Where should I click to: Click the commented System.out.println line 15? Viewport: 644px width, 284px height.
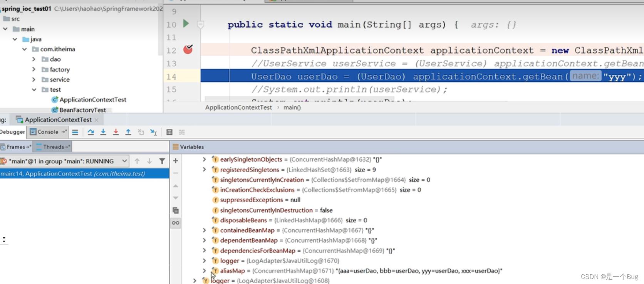coord(349,89)
